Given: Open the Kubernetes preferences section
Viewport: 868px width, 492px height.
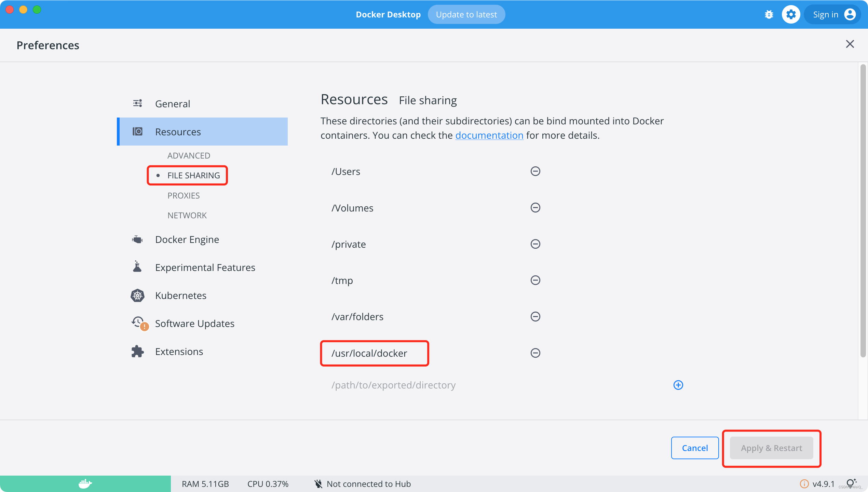Looking at the screenshot, I should [180, 296].
